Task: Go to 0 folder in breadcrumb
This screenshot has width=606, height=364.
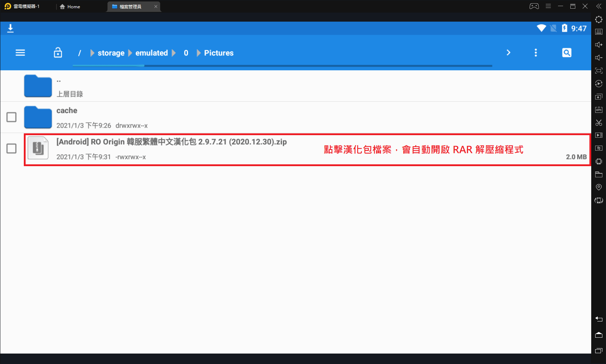Action: [186, 53]
